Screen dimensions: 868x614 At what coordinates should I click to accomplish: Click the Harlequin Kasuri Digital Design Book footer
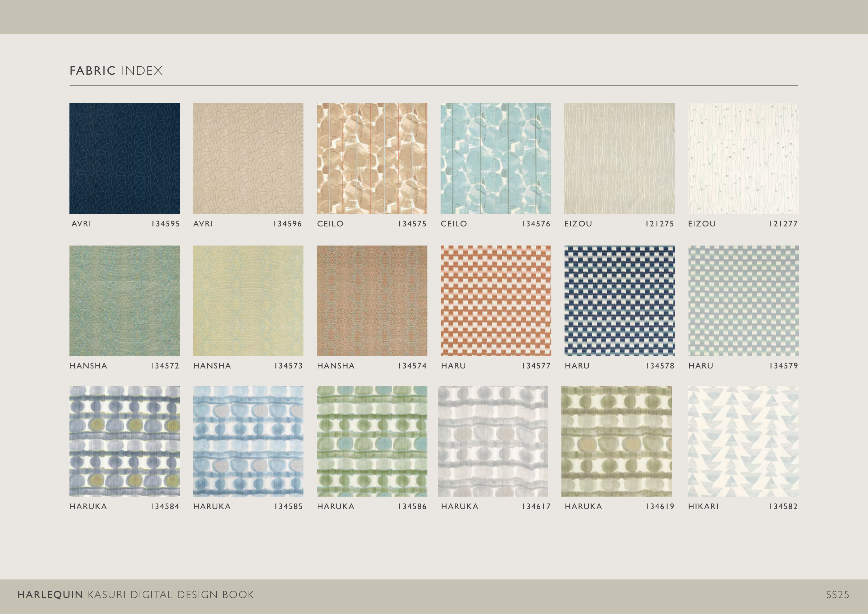(135, 595)
